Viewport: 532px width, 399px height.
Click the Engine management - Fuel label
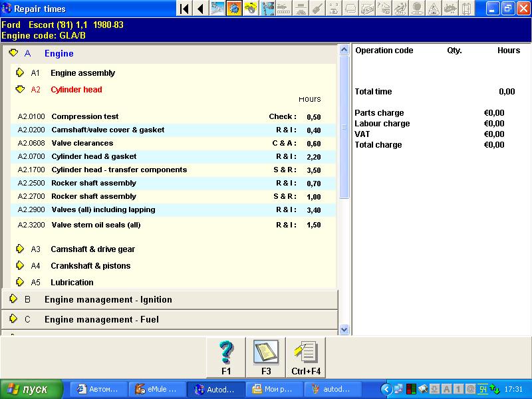point(102,319)
